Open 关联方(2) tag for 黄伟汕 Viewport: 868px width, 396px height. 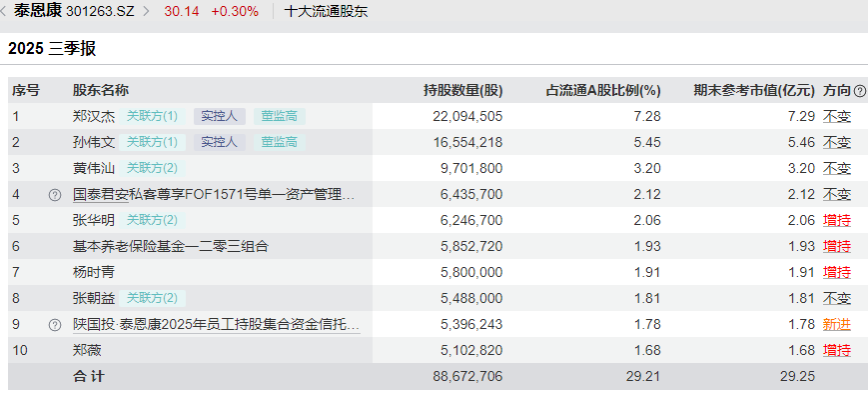pos(152,168)
